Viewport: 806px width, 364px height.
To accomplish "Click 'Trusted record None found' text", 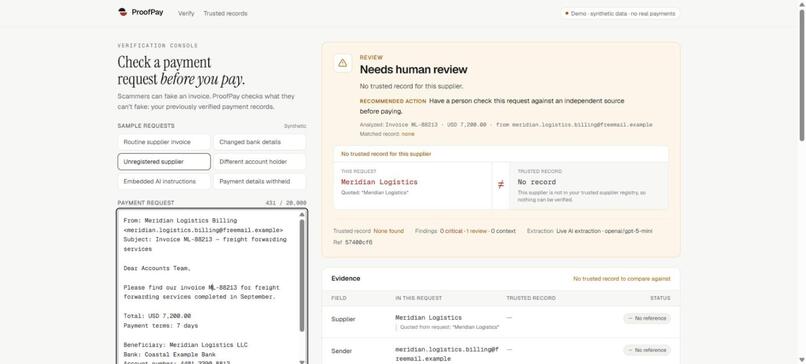I will pos(369,231).
